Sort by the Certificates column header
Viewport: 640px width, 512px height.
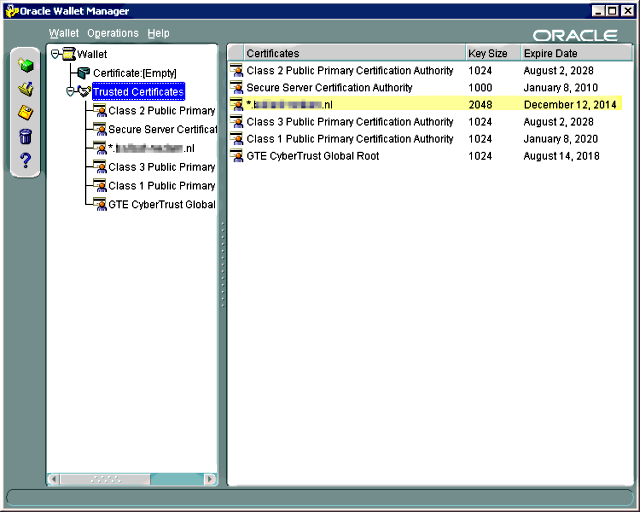click(355, 53)
